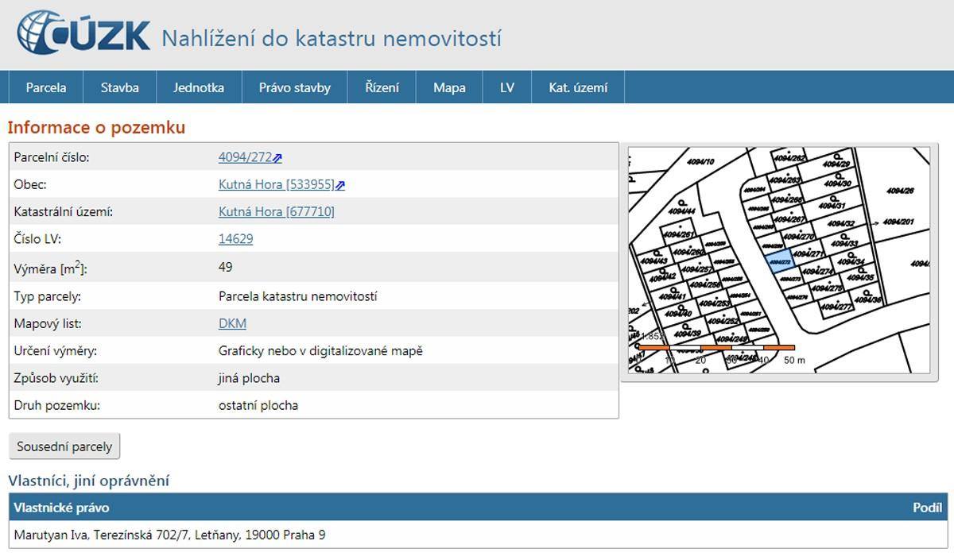Screen dimensions: 954x560
Task: Click the ČÚZK globe logo
Action: coord(41,33)
